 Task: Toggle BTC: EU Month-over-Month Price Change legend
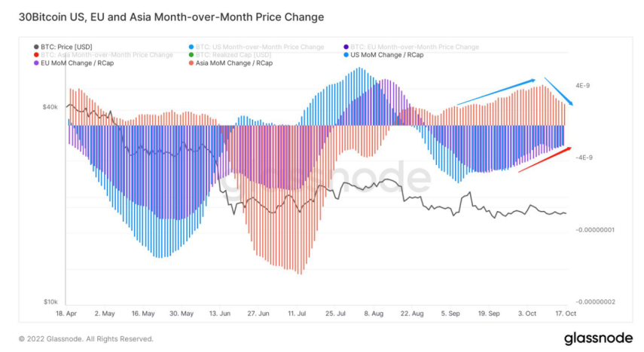click(415, 47)
